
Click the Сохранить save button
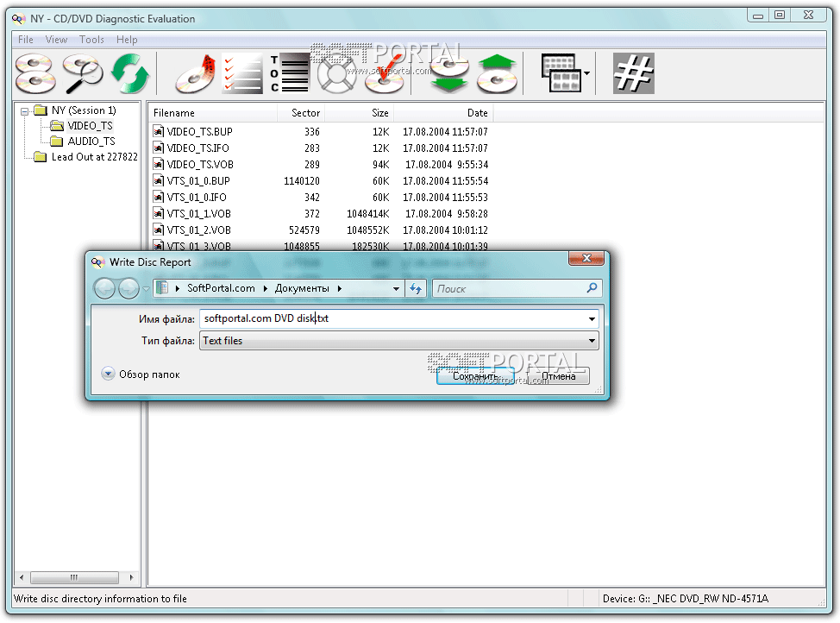(x=475, y=376)
